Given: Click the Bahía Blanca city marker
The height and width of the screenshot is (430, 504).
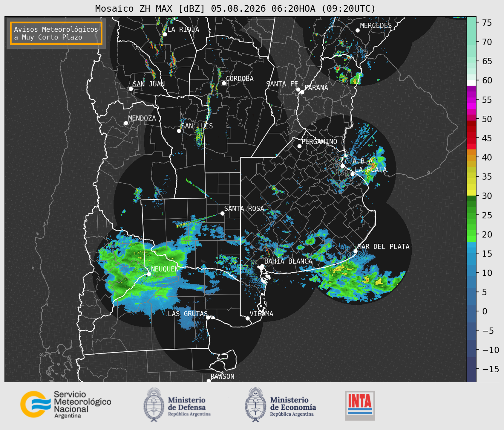Looking at the screenshot, I should tap(262, 266).
